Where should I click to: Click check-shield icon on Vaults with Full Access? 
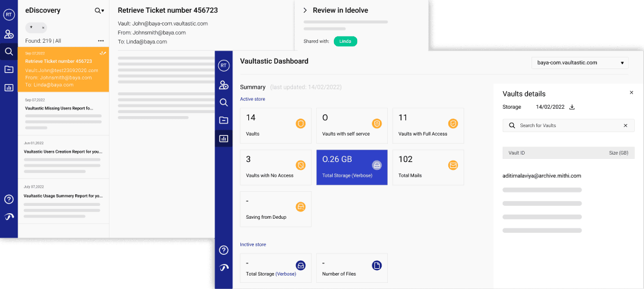[x=453, y=123]
